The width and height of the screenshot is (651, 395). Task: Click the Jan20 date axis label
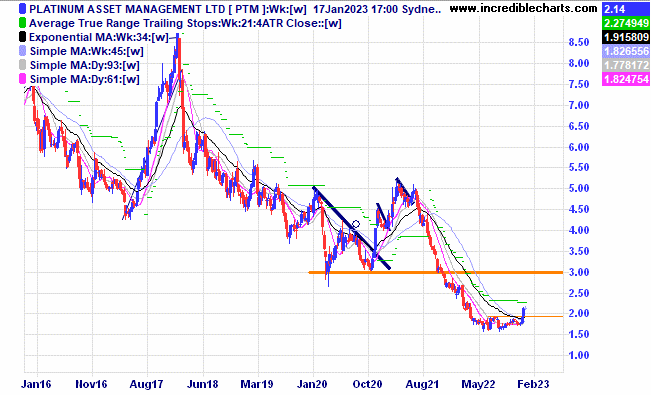(x=312, y=384)
